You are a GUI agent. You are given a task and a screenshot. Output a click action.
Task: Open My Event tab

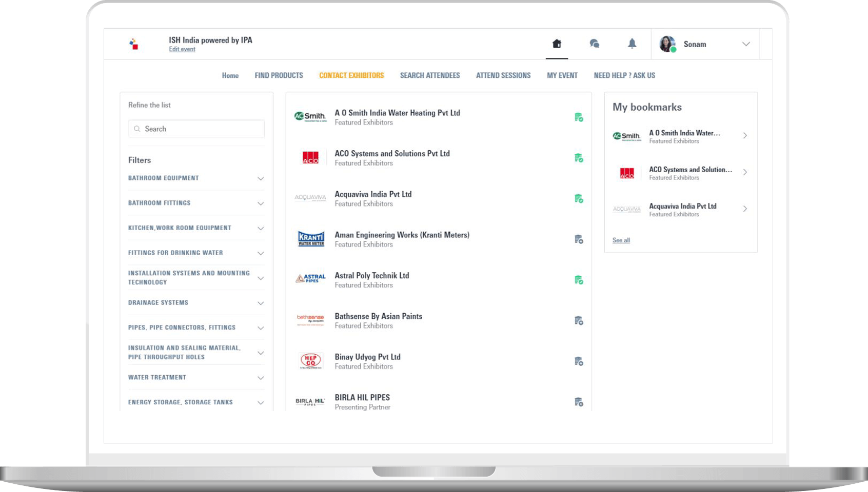(x=562, y=75)
